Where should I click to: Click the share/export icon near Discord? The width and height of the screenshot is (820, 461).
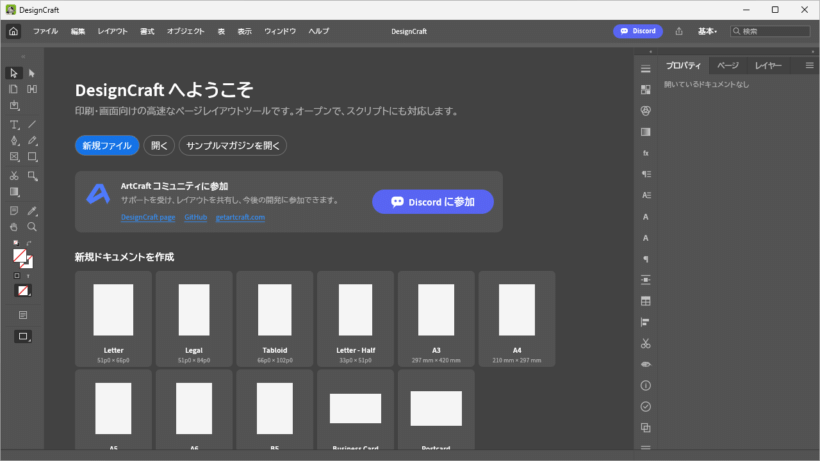(x=679, y=31)
